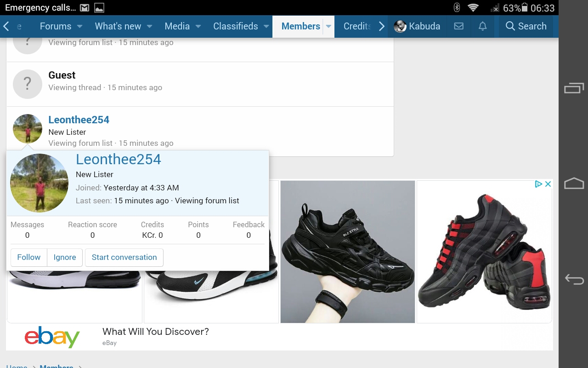Open the Credits navigation tab
This screenshot has height=368, width=588.
(357, 26)
